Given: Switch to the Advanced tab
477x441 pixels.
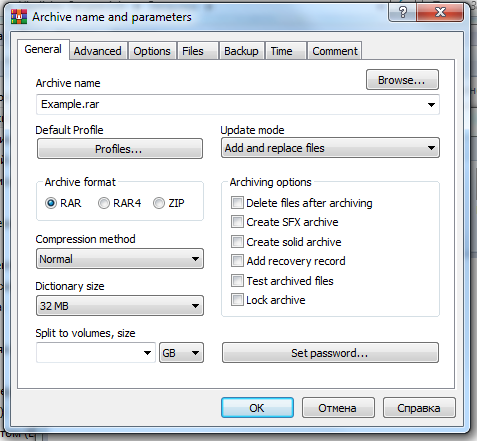Looking at the screenshot, I should click(98, 51).
